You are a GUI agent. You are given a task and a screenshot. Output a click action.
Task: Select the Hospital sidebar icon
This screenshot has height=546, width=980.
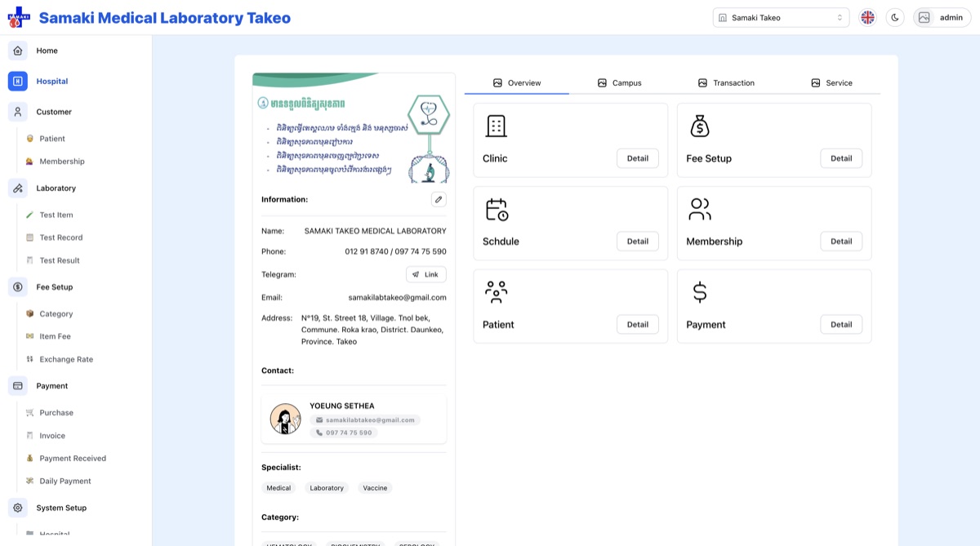click(x=18, y=81)
